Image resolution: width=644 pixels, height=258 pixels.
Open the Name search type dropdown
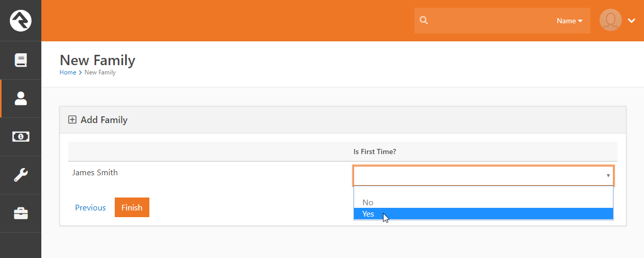(x=570, y=21)
